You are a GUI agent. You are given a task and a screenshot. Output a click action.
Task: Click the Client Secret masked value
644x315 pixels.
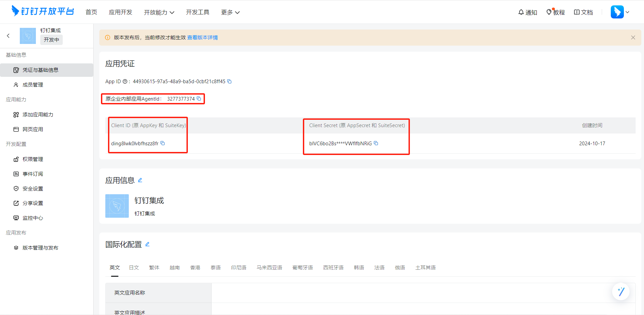[x=340, y=144]
